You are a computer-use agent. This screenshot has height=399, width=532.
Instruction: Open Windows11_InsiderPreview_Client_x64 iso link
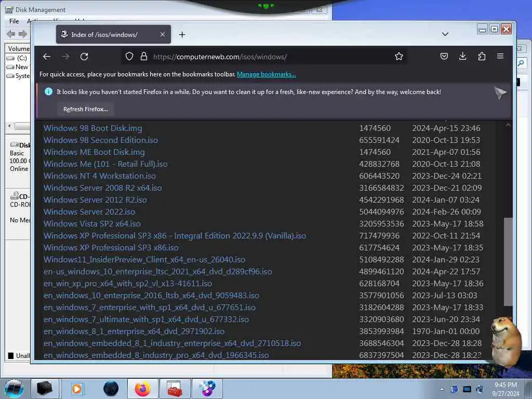point(144,260)
